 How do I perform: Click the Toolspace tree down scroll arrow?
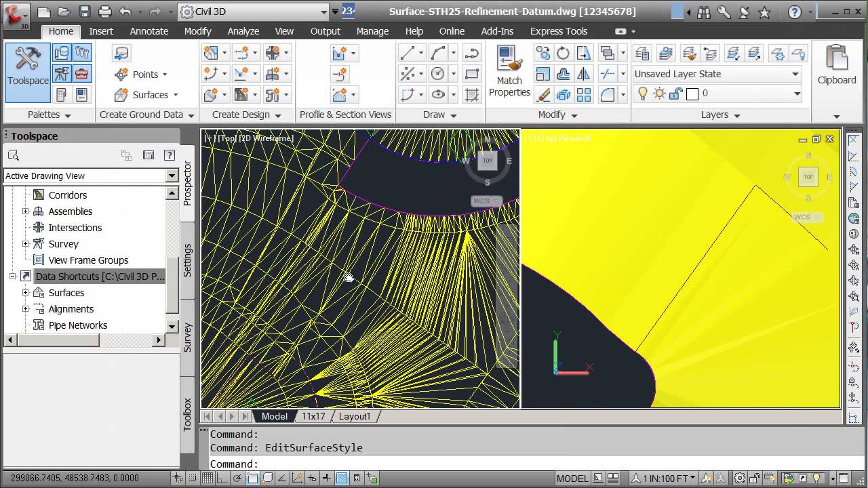pyautogui.click(x=172, y=327)
